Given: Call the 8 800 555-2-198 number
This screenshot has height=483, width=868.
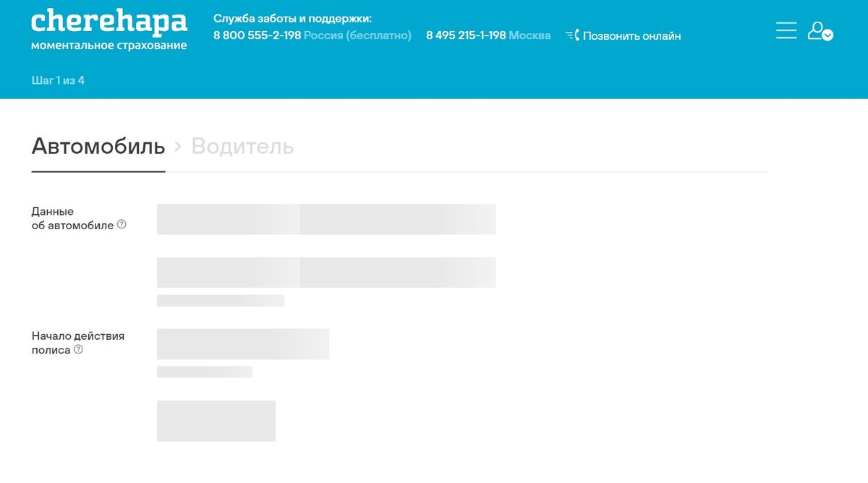Looking at the screenshot, I should coord(257,35).
